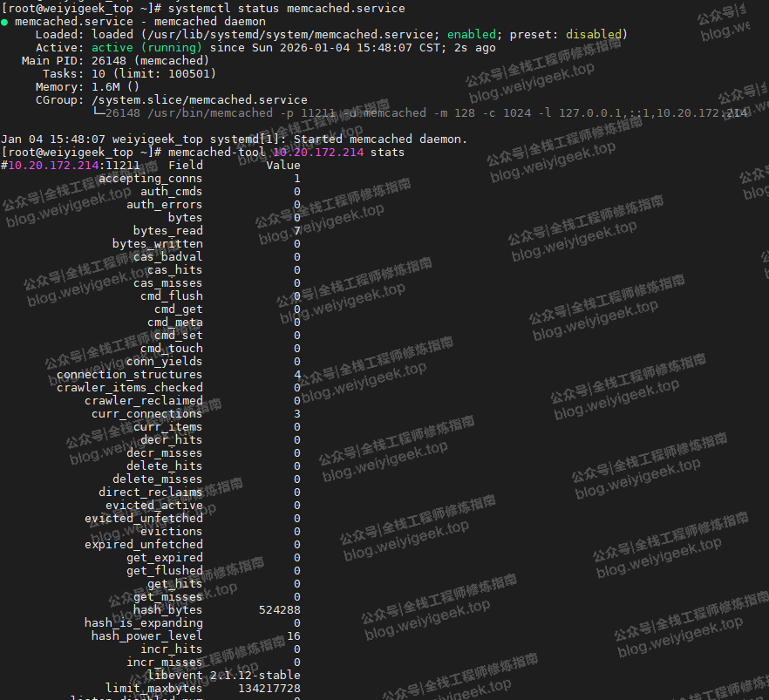Click the 'active (running)' status text
This screenshot has width=769, height=700.
(146, 48)
